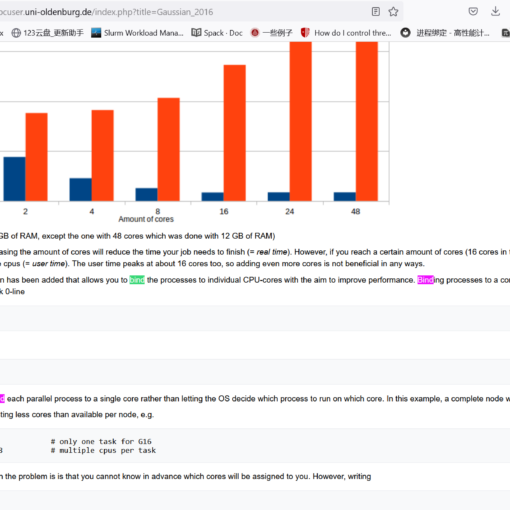The width and height of the screenshot is (510, 510).
Task: Open the Slurm Workload Manager bookmark
Action: click(x=137, y=33)
